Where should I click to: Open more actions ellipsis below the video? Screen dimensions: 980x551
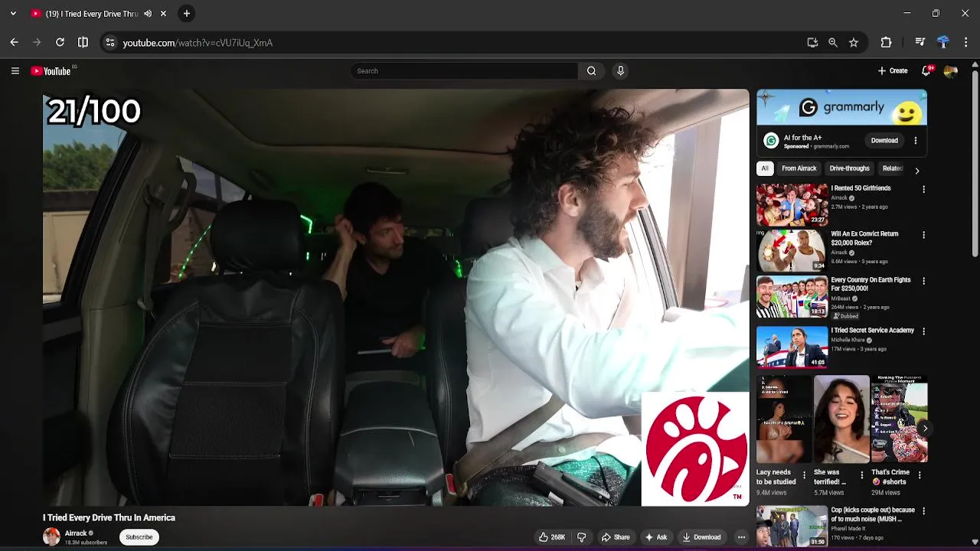tap(741, 537)
